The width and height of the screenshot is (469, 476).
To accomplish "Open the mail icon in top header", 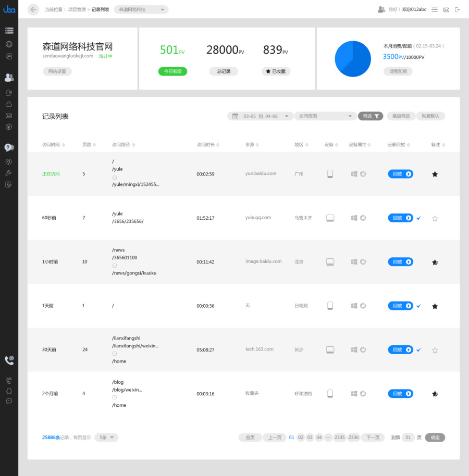I will pos(446,9).
